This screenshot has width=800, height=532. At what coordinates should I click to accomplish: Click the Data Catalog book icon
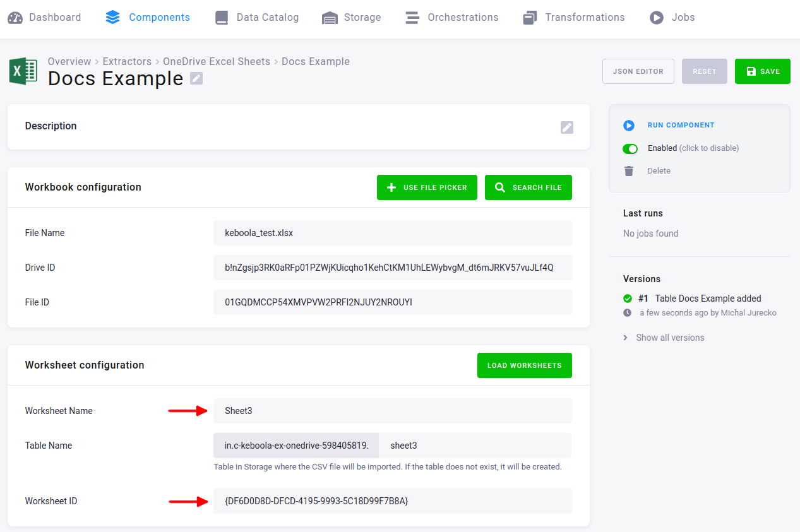[222, 18]
